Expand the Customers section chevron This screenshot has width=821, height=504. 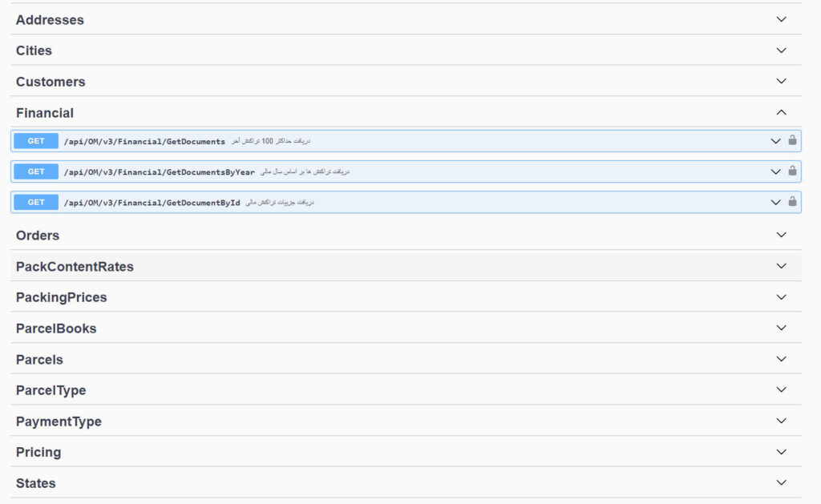pos(781,81)
